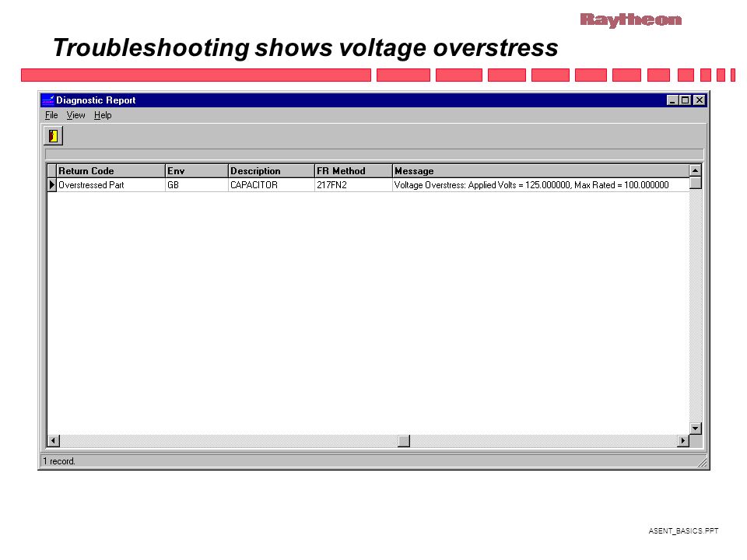This screenshot has height=560, width=747.
Task: Click the FR Method column header
Action: (x=353, y=171)
